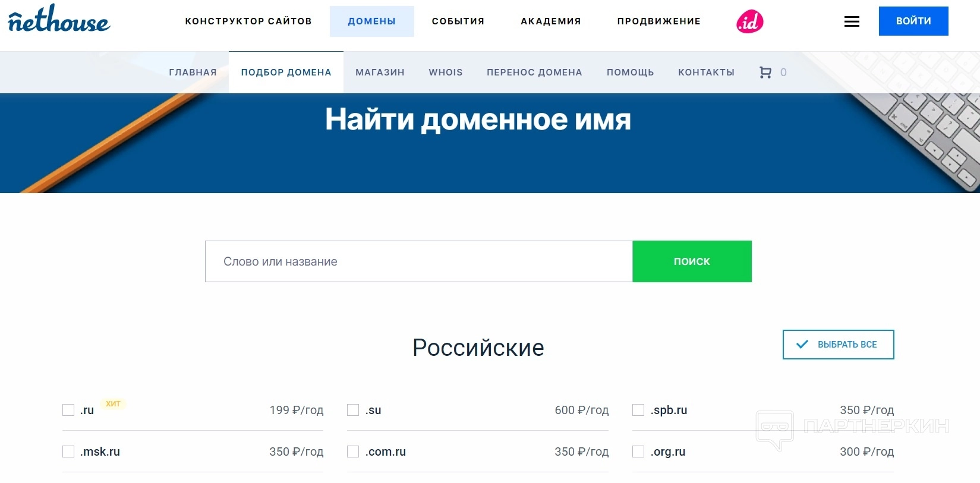
Task: Select the Домены top menu item
Action: 372,21
